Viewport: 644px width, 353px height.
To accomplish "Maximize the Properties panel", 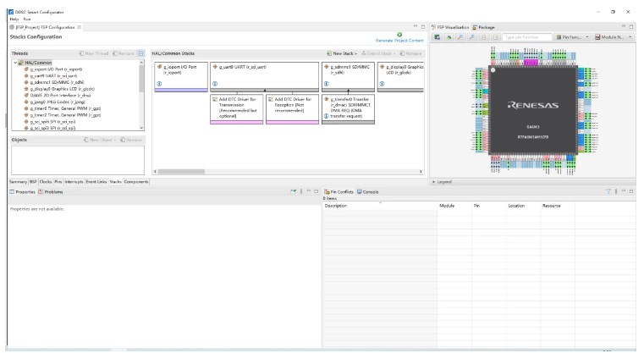I will coord(316,191).
